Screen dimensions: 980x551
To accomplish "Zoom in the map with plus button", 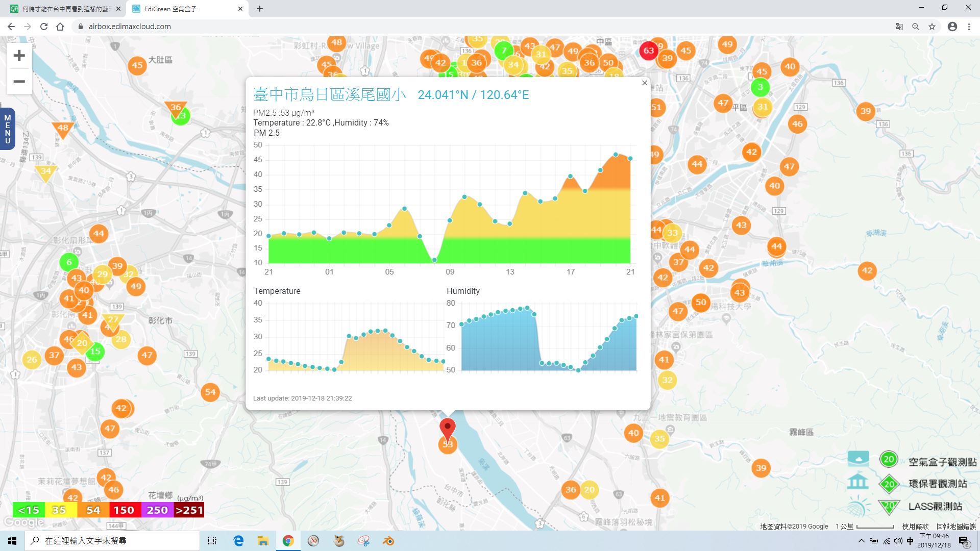I will [19, 56].
